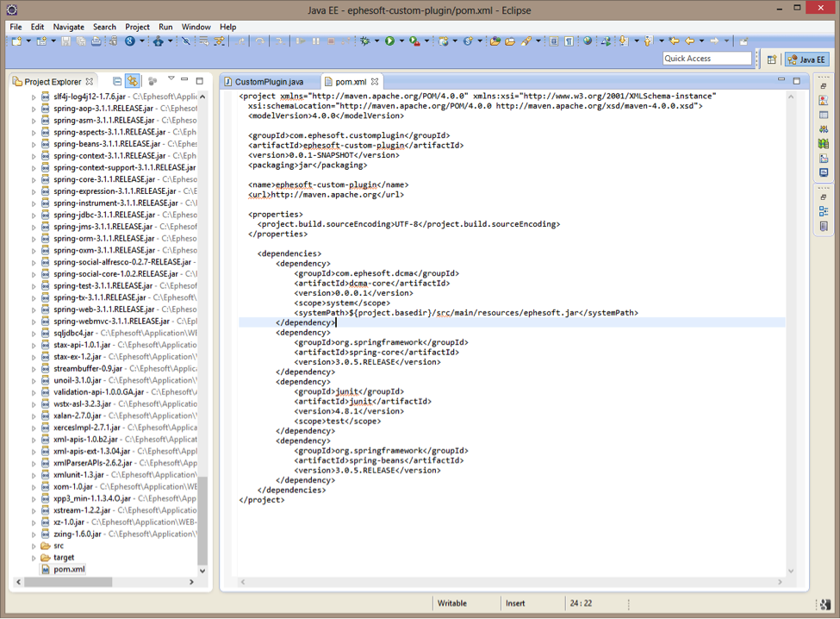Open the Window menu
This screenshot has height=619, width=840.
coord(196,27)
